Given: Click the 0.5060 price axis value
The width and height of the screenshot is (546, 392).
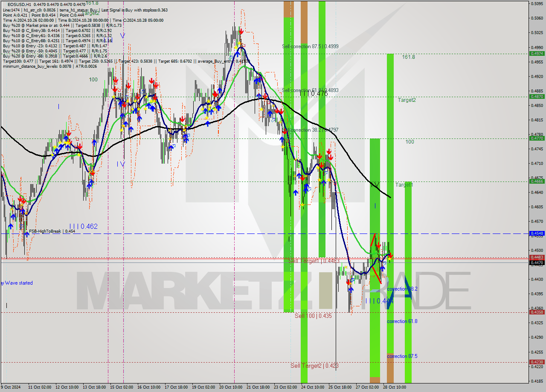Looking at the screenshot, I should [536, 18].
